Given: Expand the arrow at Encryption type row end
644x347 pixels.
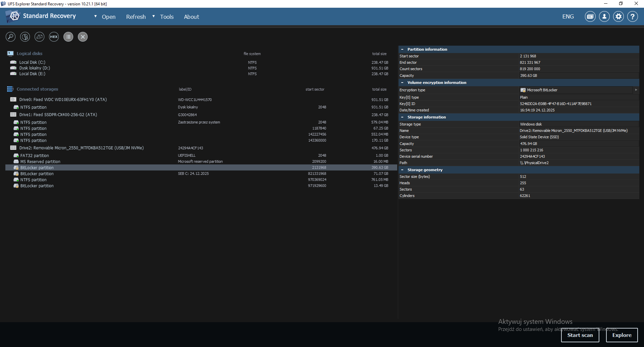Looking at the screenshot, I should (x=636, y=90).
